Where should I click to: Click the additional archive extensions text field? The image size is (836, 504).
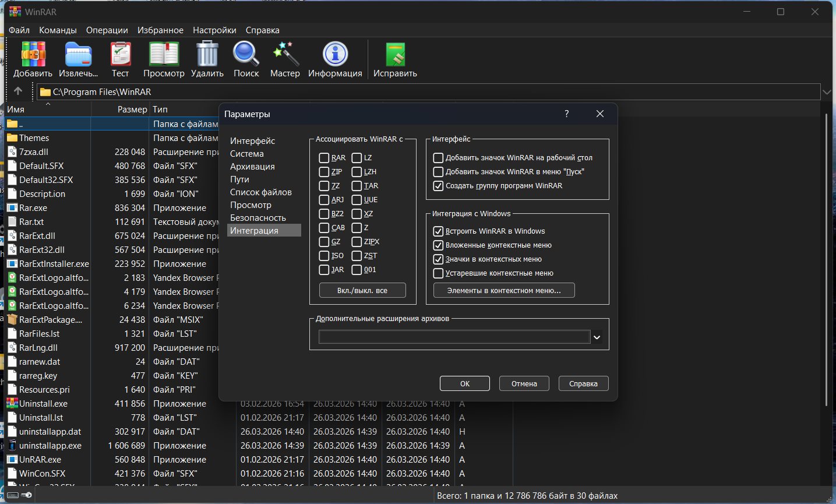point(454,337)
